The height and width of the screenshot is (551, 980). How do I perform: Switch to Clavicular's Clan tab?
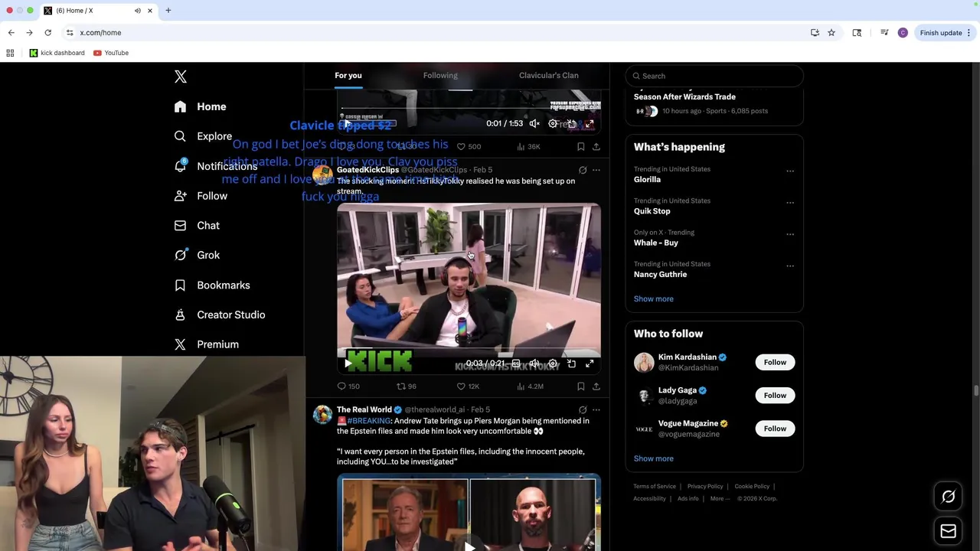549,76
